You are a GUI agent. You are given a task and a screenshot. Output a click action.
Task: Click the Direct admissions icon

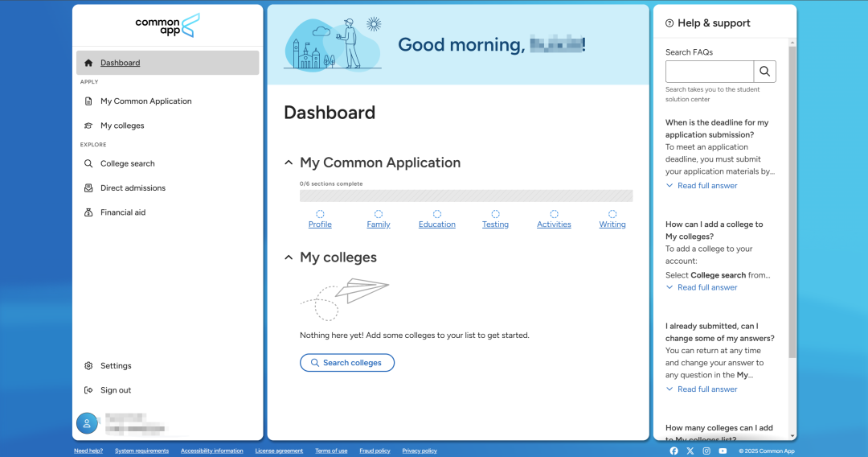pos(88,188)
